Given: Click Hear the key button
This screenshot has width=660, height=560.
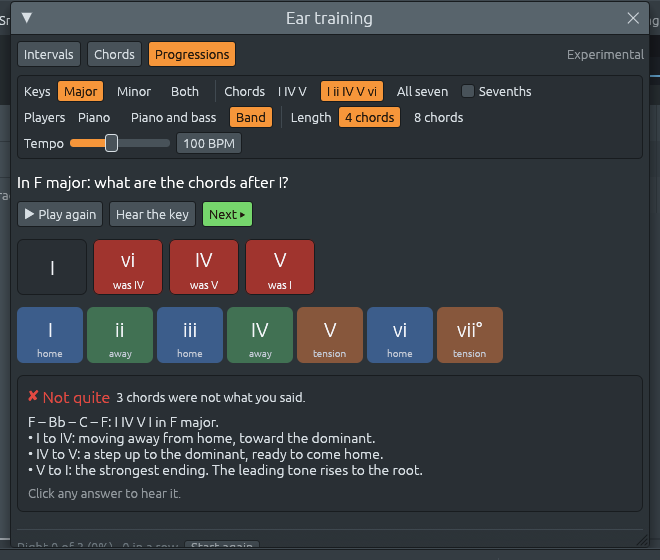Looking at the screenshot, I should tap(152, 214).
